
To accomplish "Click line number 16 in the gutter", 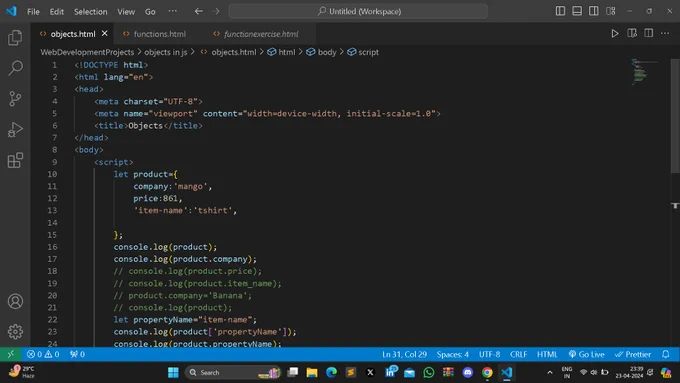I will click(x=52, y=247).
